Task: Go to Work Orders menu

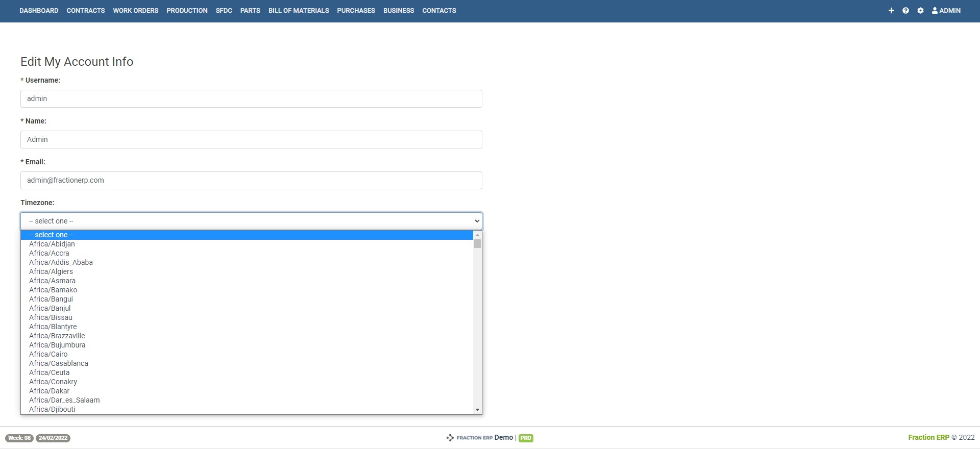Action: click(x=136, y=11)
